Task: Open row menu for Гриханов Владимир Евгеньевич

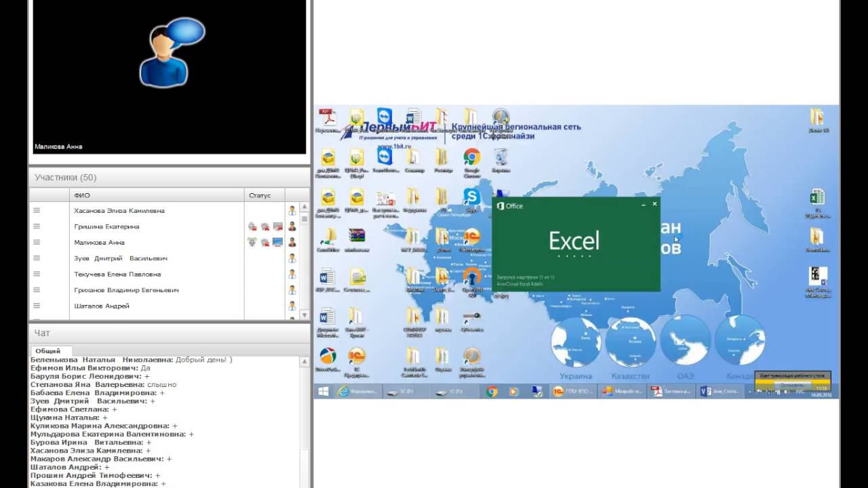Action: tap(37, 290)
